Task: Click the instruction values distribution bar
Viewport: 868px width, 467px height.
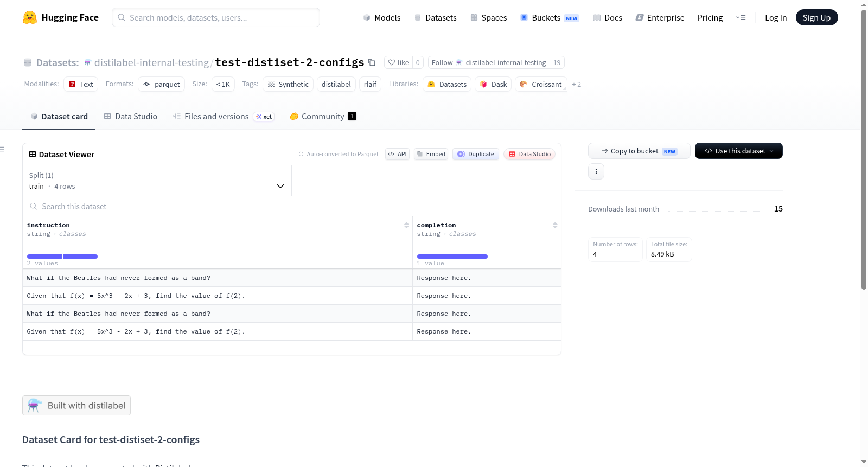Action: pyautogui.click(x=62, y=257)
